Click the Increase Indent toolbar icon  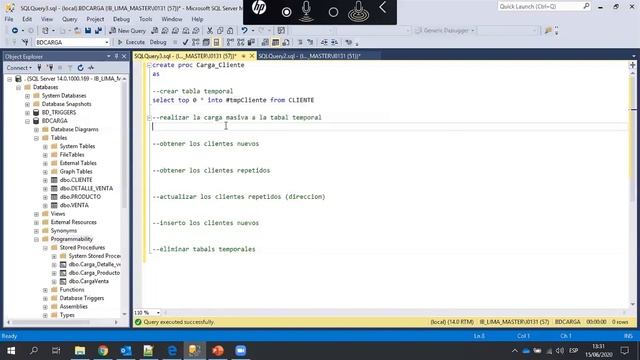click(334, 42)
